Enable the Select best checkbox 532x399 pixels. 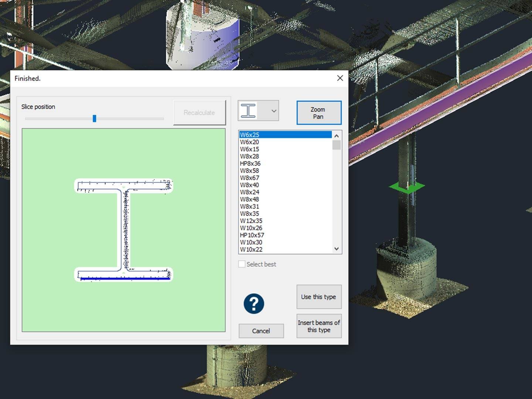pos(242,264)
